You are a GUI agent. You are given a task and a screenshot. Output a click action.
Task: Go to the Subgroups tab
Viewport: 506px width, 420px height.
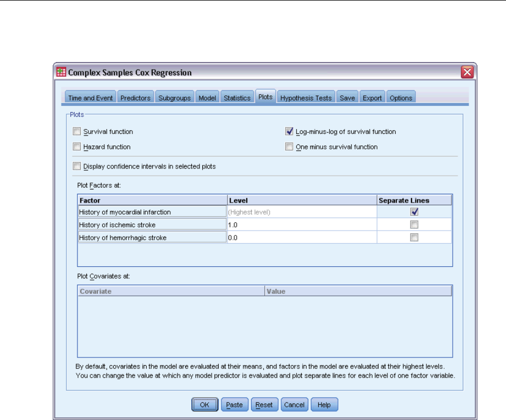174,98
